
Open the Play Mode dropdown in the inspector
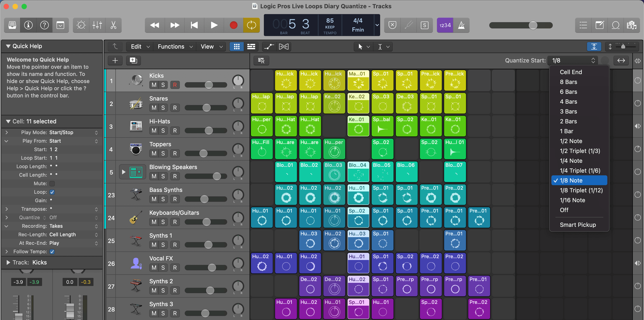(97, 132)
